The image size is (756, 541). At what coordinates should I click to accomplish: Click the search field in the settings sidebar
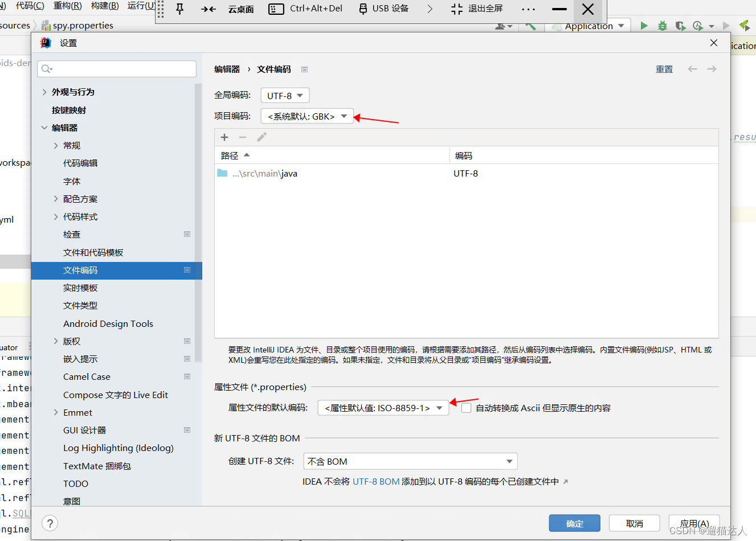tap(117, 69)
